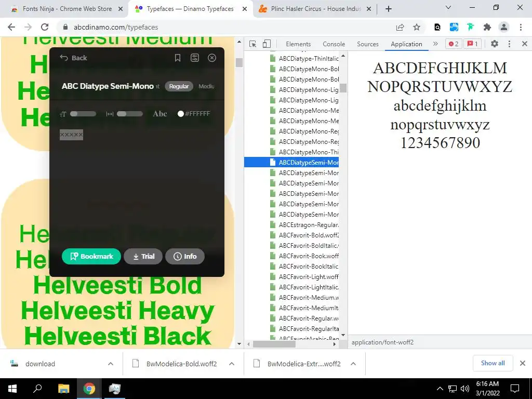Screen dimensions: 532x399
Task: Click the abcdinamo.com address bar
Action: pos(224,27)
